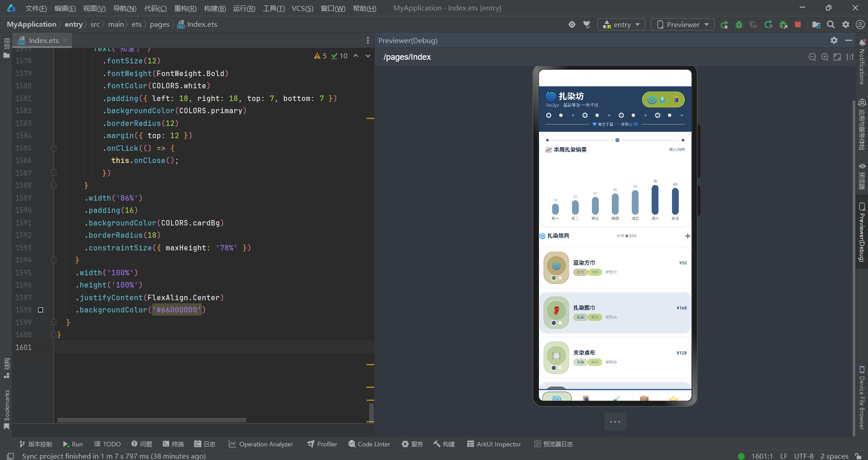Click MyApplication breadcrumb
Image resolution: width=868 pixels, height=460 pixels.
tap(31, 24)
